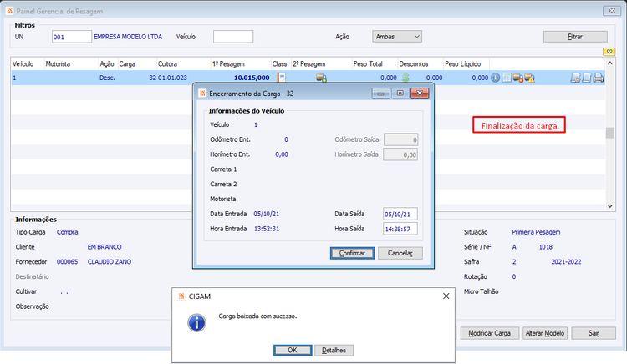Screen dimensions: 627x364
Task: Click Cancelar in Encerramento da Carga
Action: [400, 253]
